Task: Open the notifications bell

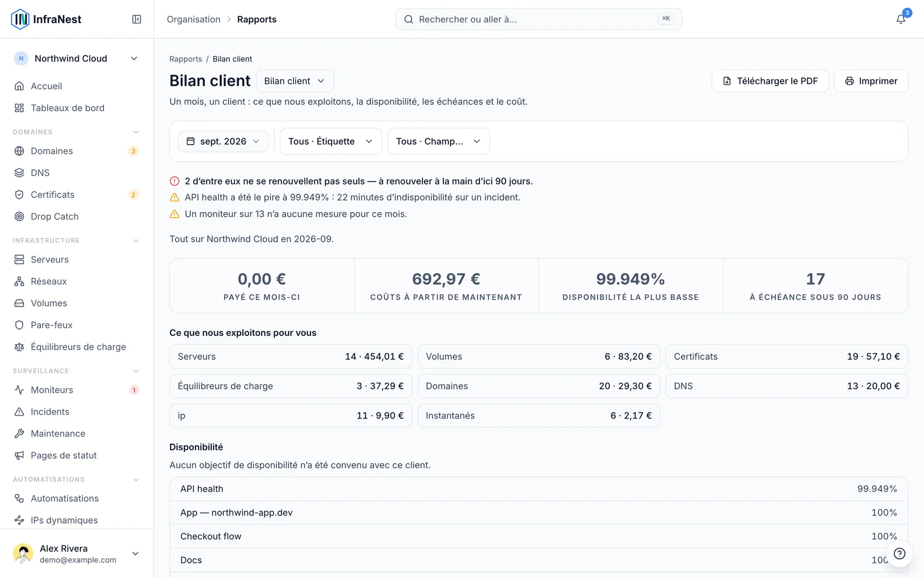Action: (900, 19)
